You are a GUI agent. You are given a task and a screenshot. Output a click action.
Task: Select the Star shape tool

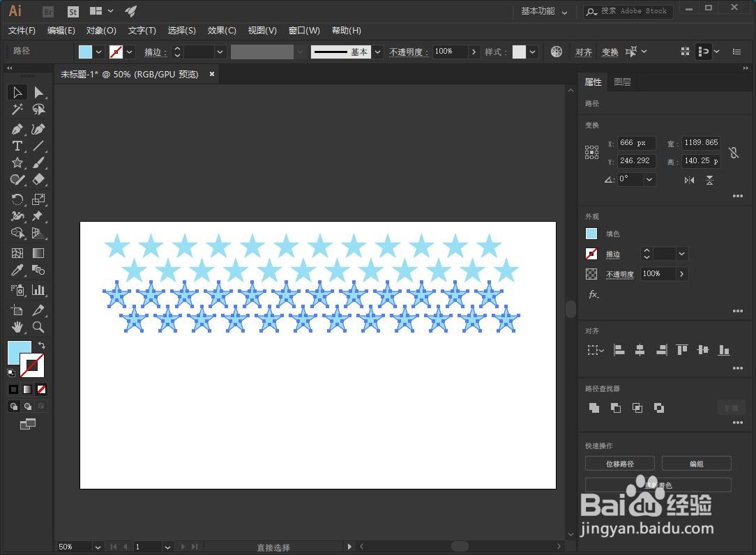[x=17, y=162]
